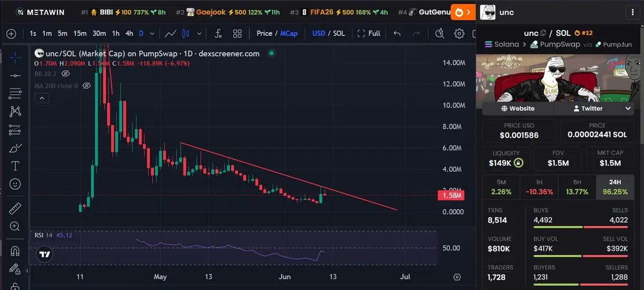Viewport: 644px width, 290px height.
Task: Choose the candlestick chart type
Action: point(186,34)
